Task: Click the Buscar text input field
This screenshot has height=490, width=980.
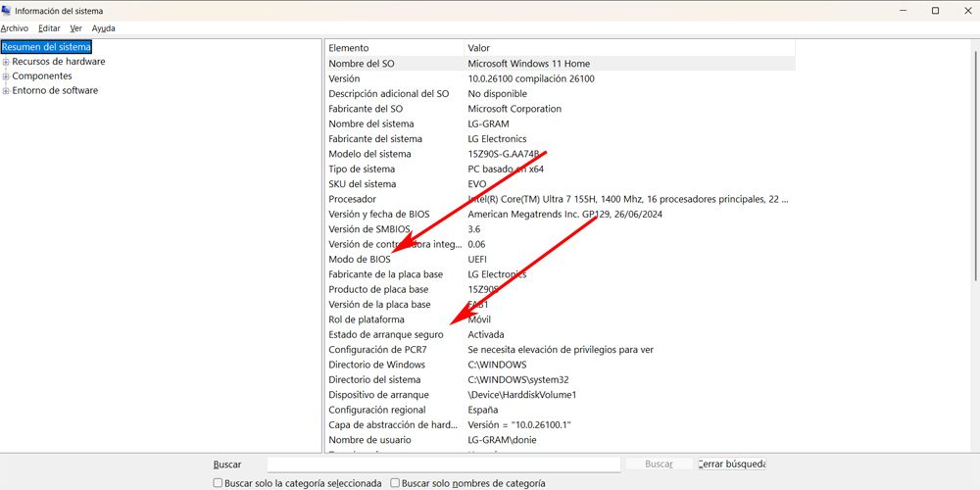Action: 443,465
